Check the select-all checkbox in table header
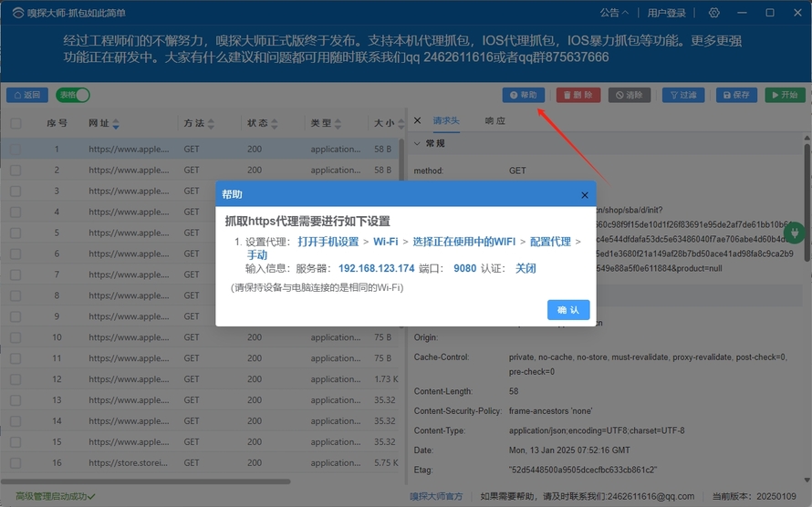 coord(16,123)
